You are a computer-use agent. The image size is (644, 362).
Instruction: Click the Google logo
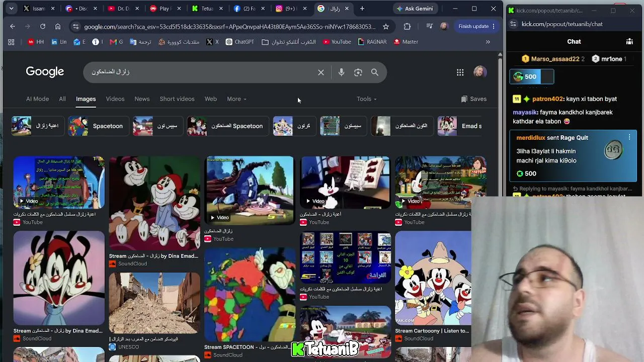45,72
